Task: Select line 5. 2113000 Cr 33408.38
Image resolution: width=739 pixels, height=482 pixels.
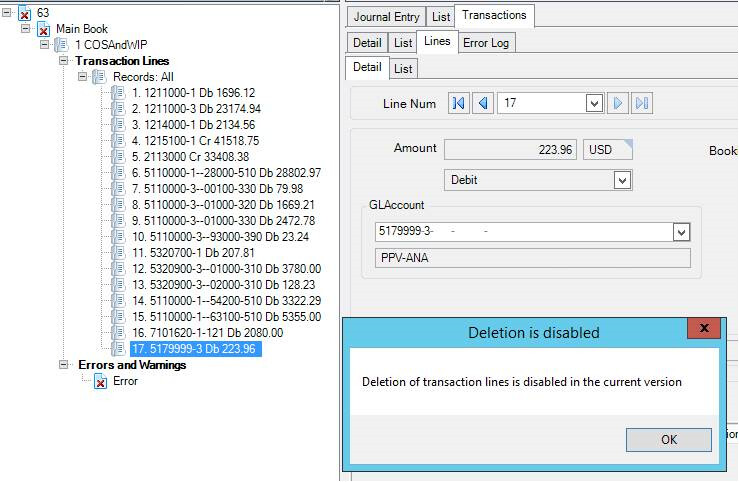Action: 190,157
